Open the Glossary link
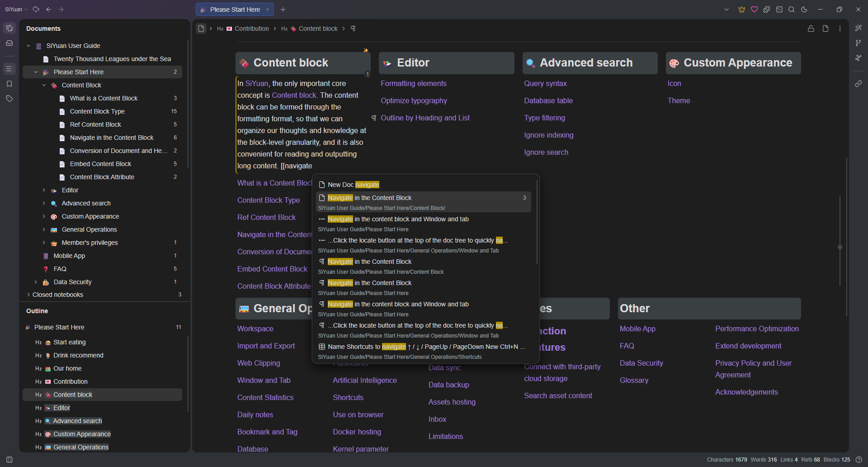Image resolution: width=868 pixels, height=467 pixels. tap(634, 380)
